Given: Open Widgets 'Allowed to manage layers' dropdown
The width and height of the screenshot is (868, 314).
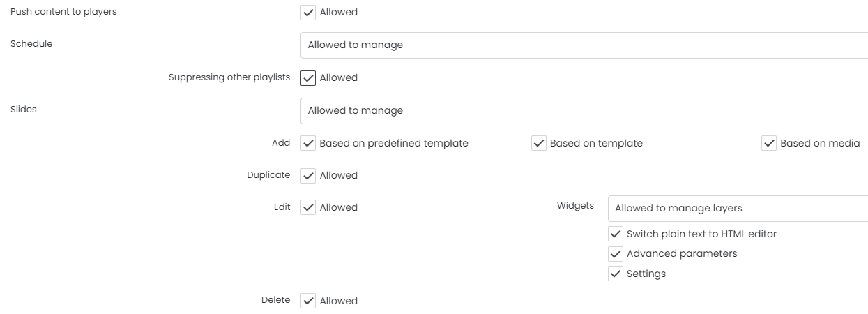Looking at the screenshot, I should tap(738, 209).
